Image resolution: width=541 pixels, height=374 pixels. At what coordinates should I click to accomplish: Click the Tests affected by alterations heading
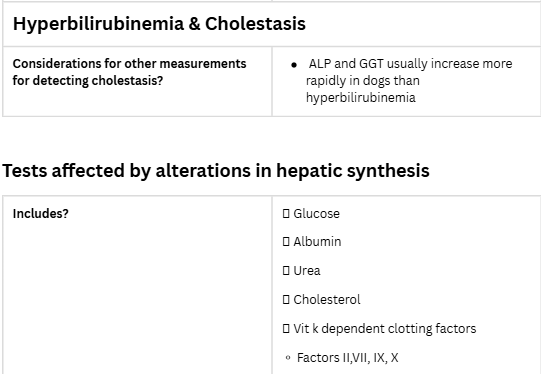[216, 170]
